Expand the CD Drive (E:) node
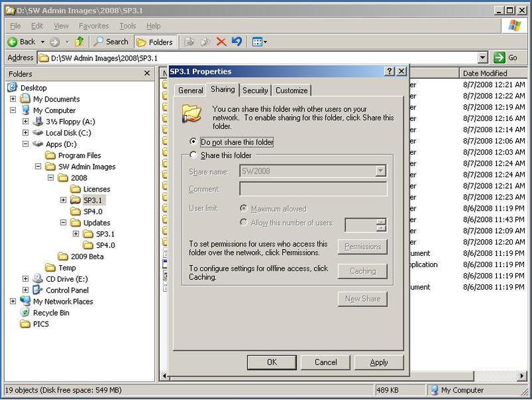Screen dimensions: 532x400 point(25,278)
